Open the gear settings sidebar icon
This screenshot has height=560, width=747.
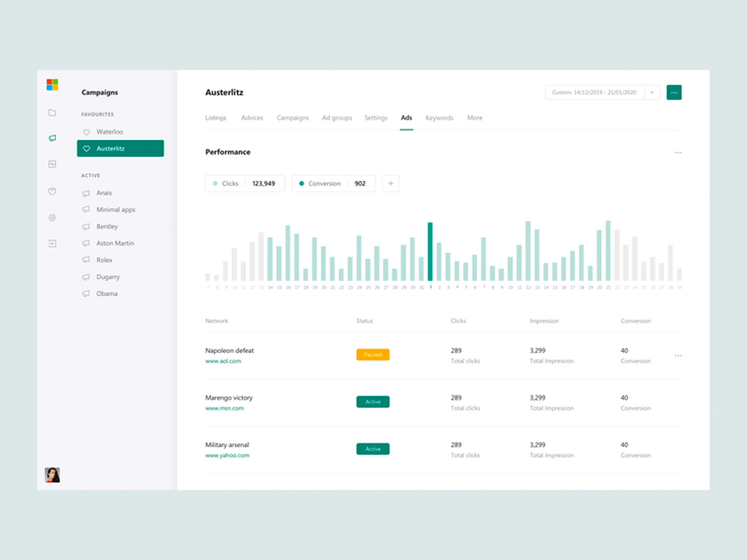(52, 218)
